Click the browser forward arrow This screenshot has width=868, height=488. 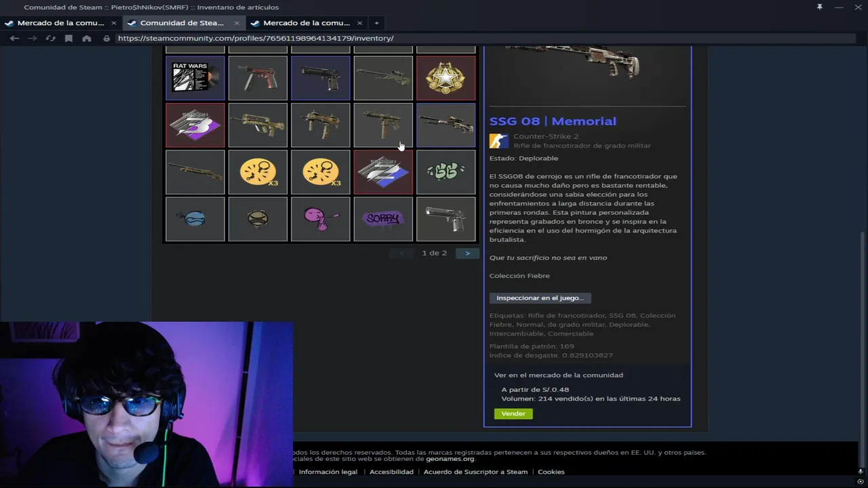click(x=32, y=39)
